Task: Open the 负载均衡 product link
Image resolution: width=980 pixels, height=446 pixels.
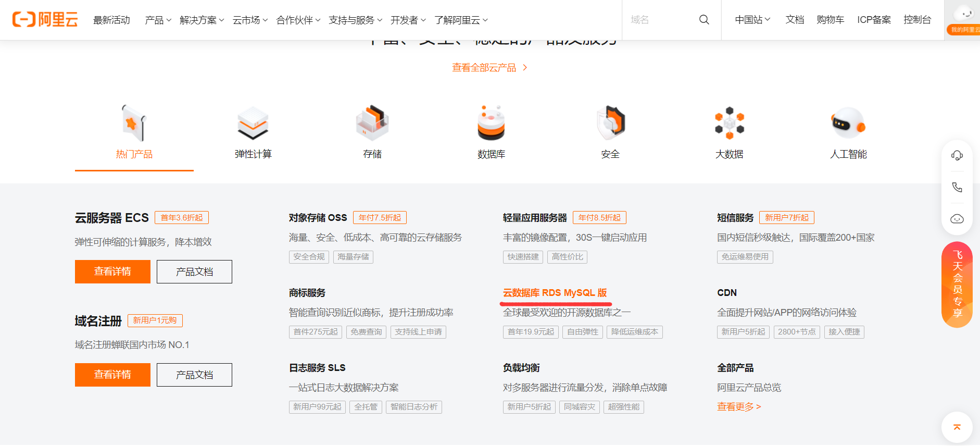Action: coord(521,368)
